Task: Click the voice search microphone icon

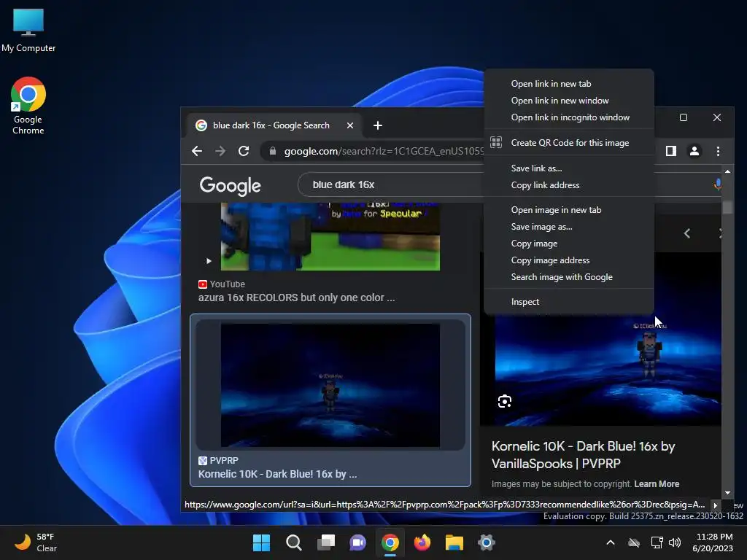Action: (718, 184)
